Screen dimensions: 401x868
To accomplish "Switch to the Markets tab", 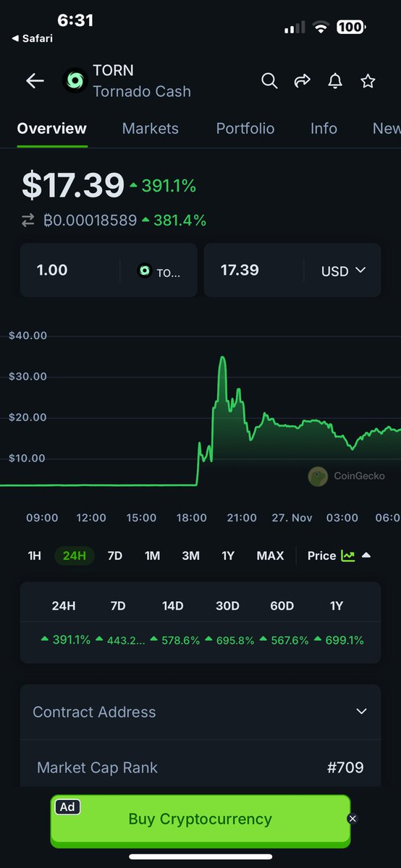I will [x=150, y=129].
